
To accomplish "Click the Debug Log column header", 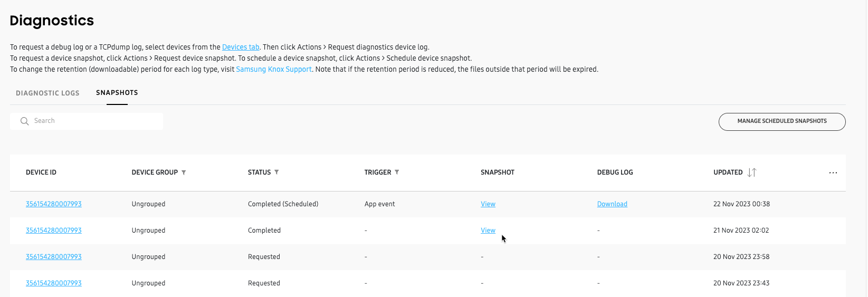I will point(615,173).
